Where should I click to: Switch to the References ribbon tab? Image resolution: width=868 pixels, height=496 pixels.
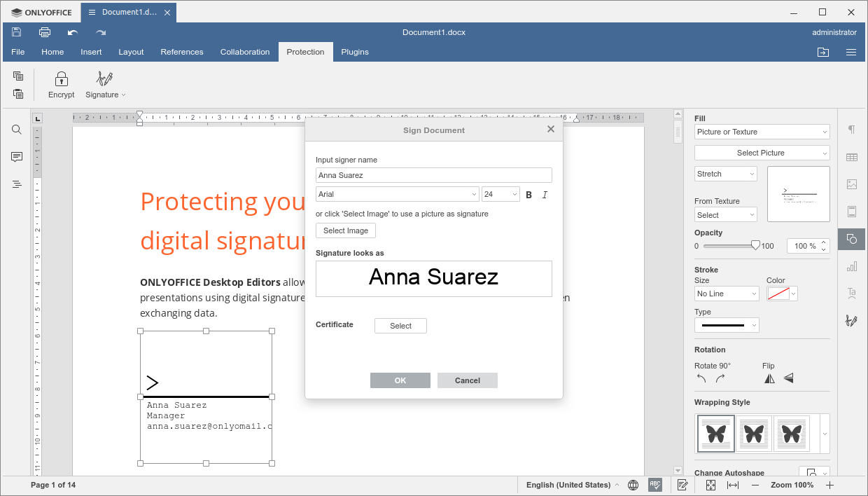point(182,51)
